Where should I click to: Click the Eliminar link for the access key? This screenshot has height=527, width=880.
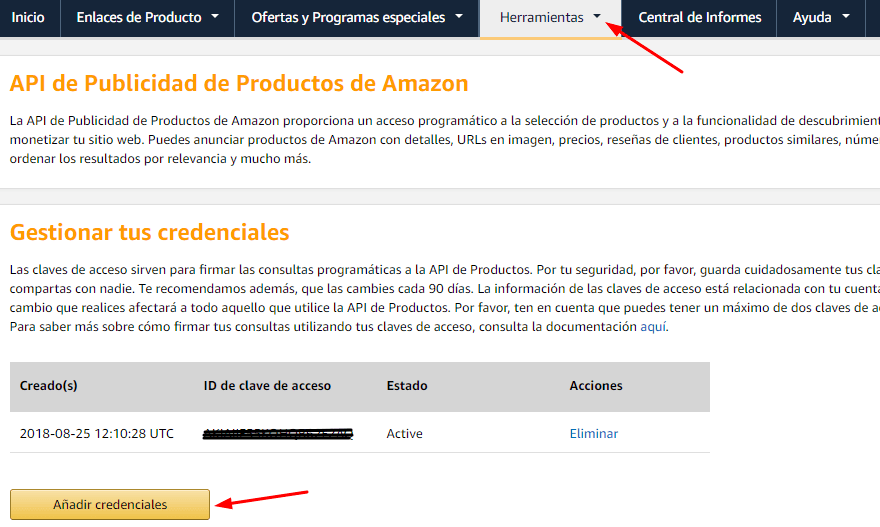594,434
